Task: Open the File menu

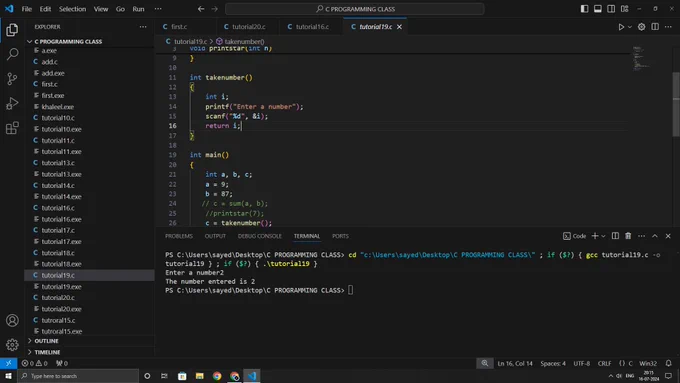Action: click(x=27, y=9)
